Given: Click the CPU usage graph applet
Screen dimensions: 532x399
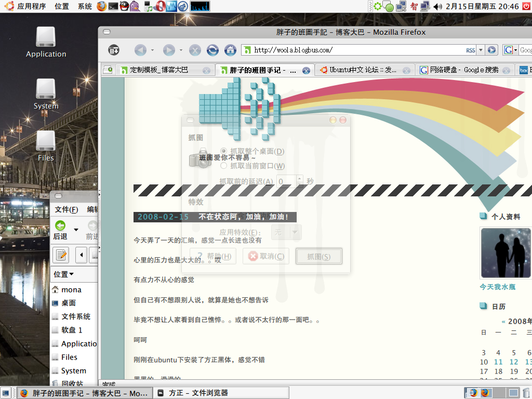Looking at the screenshot, I should 200,6.
